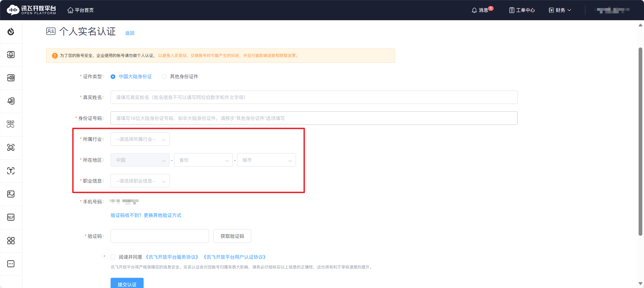Expand the 所属行业 industry dropdown
644x288 pixels.
coord(140,139)
